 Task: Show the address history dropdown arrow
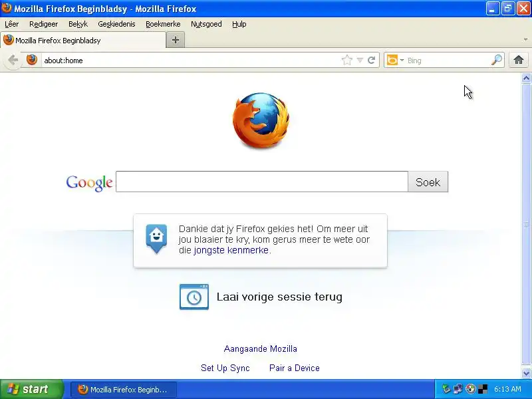360,61
